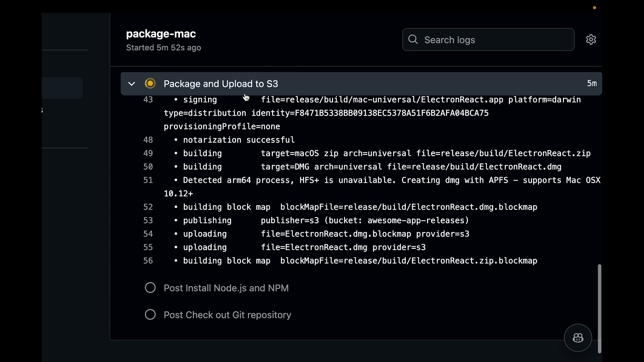The height and width of the screenshot is (362, 644).
Task: Collapse the Package and Upload to S3 chevron
Action: (131, 84)
